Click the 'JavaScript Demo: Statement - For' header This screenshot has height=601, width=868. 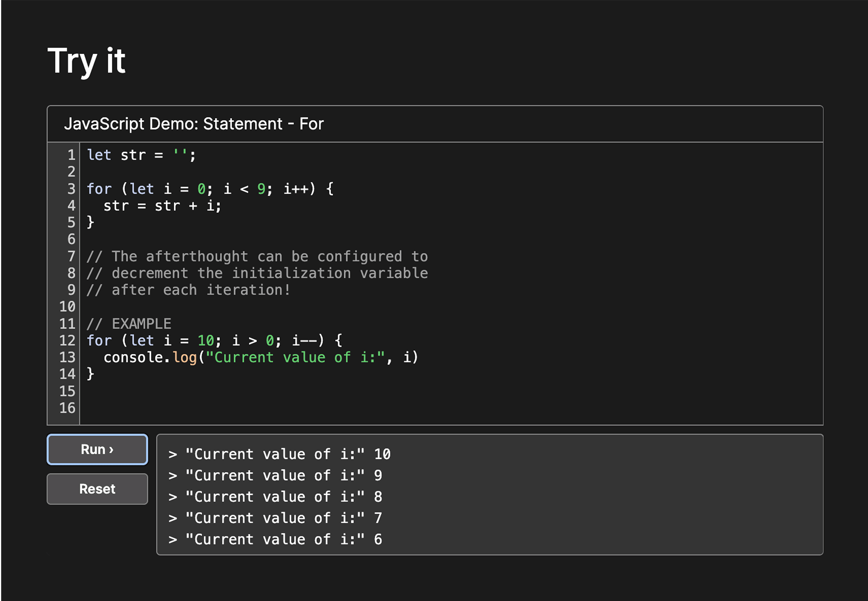194,124
